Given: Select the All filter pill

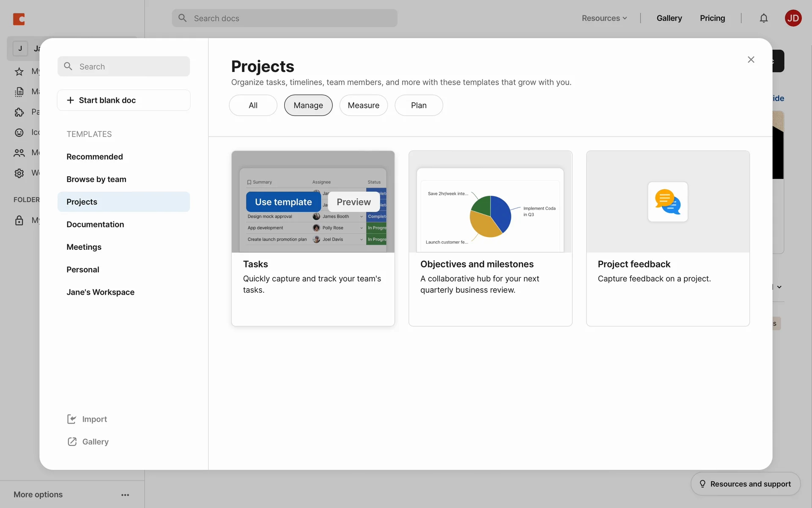Looking at the screenshot, I should coord(253,105).
